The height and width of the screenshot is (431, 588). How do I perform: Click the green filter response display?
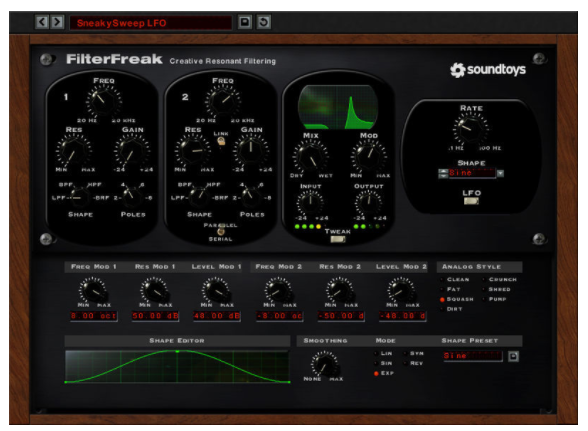coord(338,107)
